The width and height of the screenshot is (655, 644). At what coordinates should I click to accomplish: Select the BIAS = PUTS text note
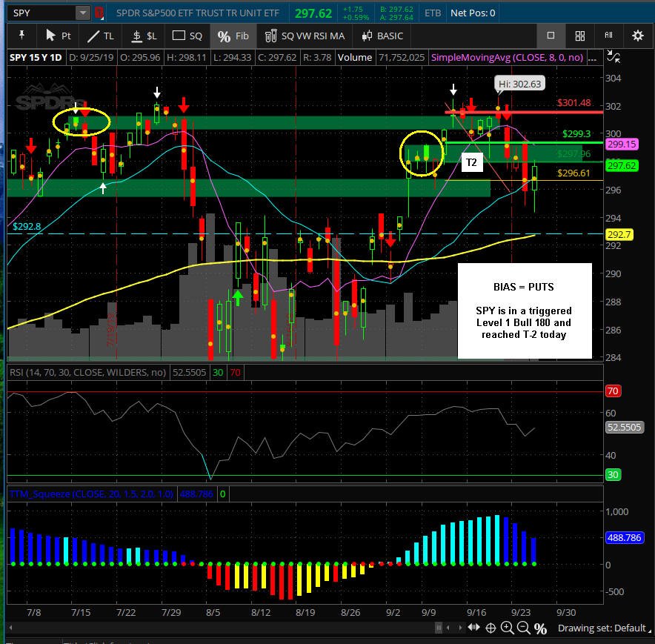(x=525, y=311)
